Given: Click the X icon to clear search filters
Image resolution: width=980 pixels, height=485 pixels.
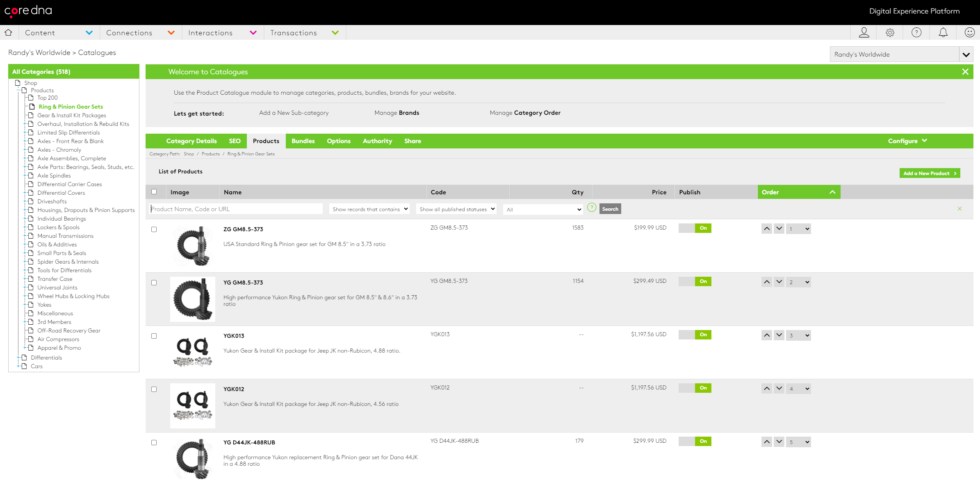Looking at the screenshot, I should pyautogui.click(x=960, y=209).
